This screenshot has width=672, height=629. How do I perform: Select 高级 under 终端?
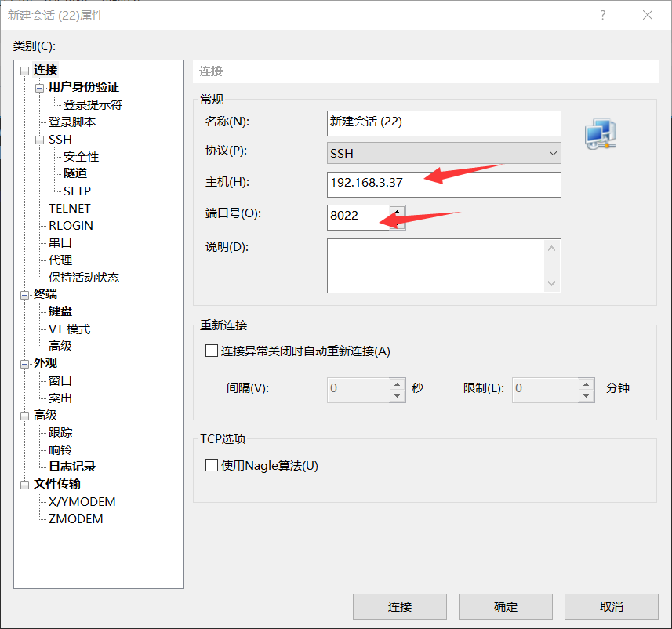coord(60,346)
